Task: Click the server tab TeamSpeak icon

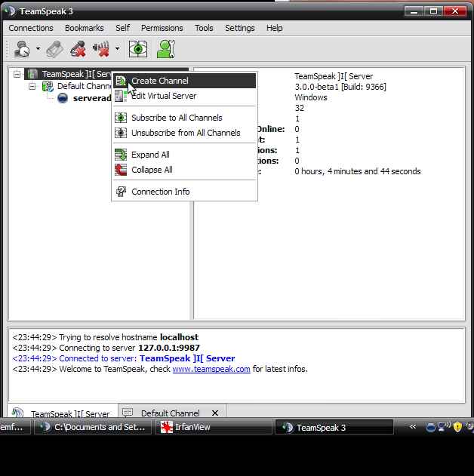Action: (x=17, y=413)
